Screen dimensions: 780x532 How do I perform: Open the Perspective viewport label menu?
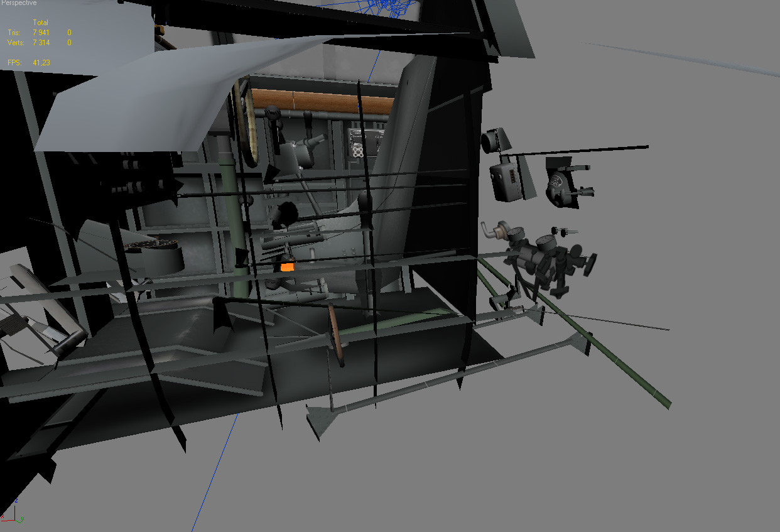[x=19, y=3]
